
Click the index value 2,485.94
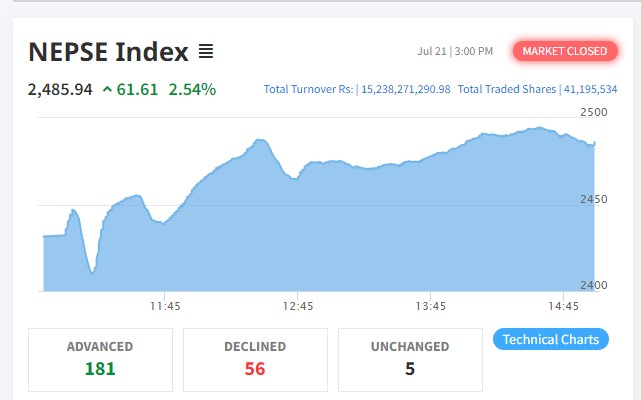[60, 90]
